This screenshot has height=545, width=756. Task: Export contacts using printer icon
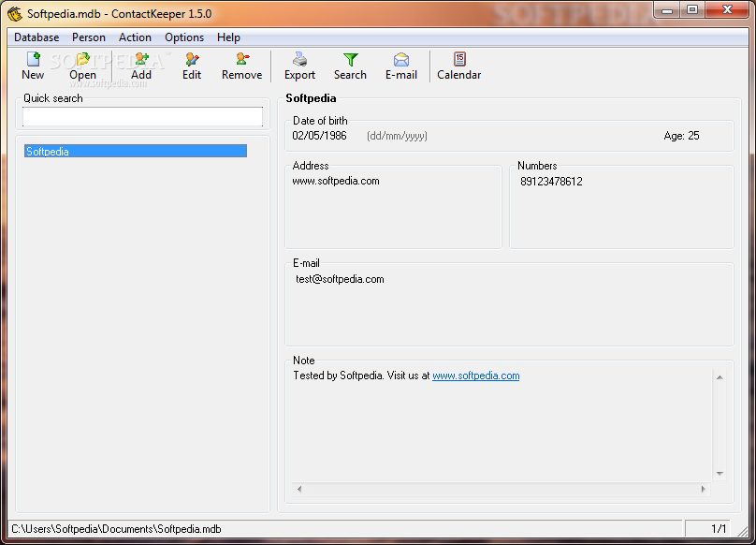pos(299,66)
